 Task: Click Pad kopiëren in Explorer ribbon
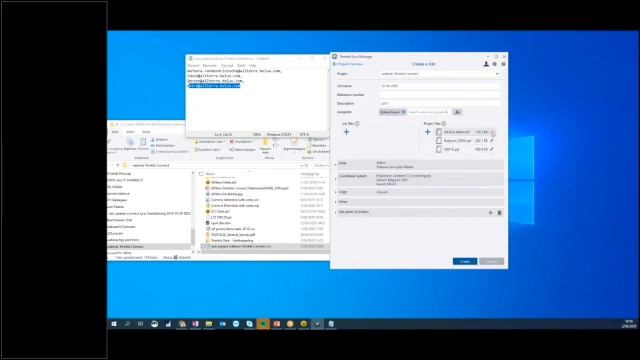(163, 145)
